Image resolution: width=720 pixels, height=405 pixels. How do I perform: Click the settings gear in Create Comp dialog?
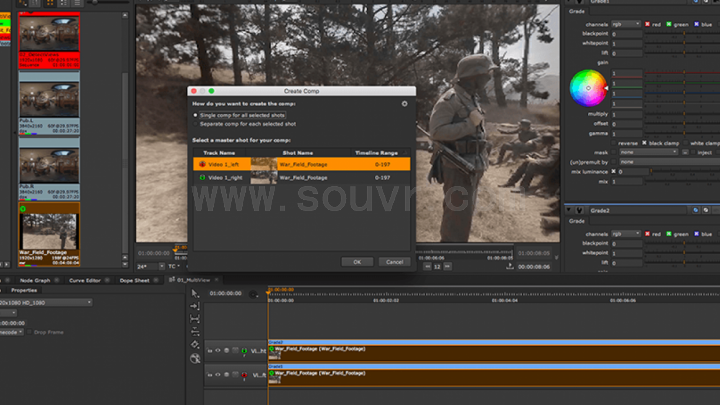[405, 104]
